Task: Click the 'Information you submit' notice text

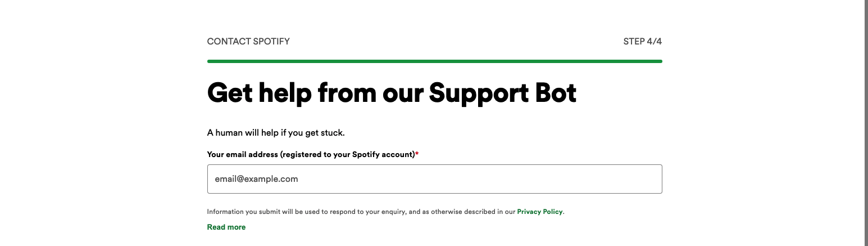Action: [x=361, y=212]
